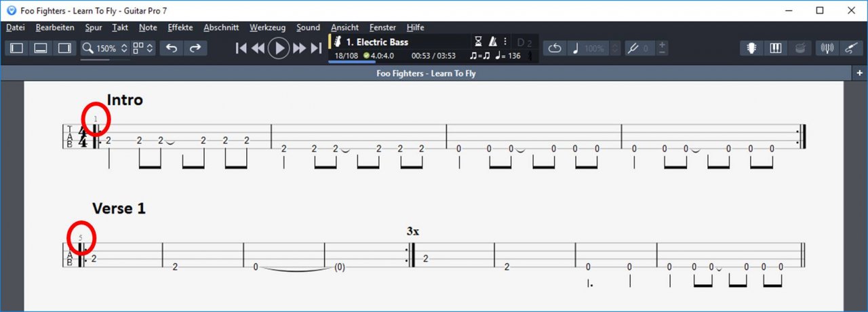
Task: Add a new tab with plus button
Action: pyautogui.click(x=860, y=73)
